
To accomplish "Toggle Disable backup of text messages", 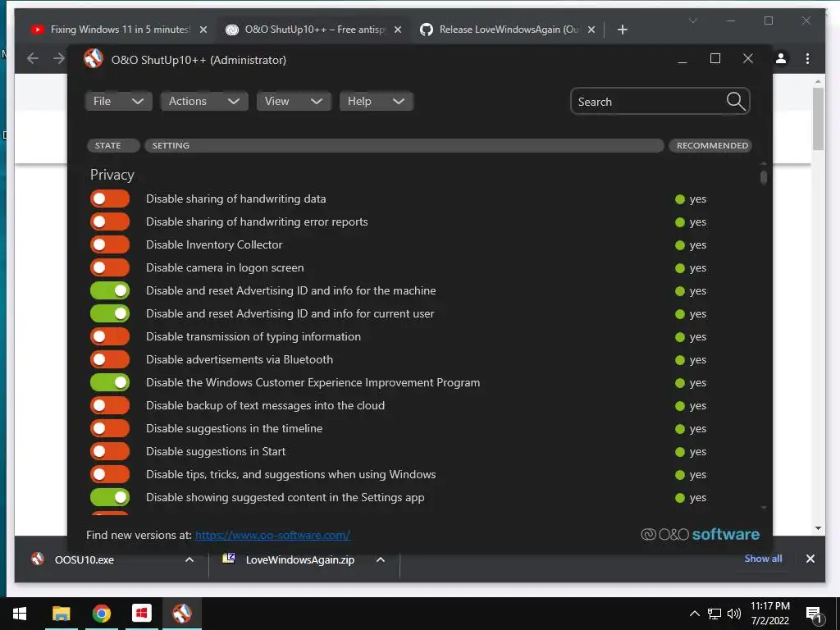I will click(110, 405).
